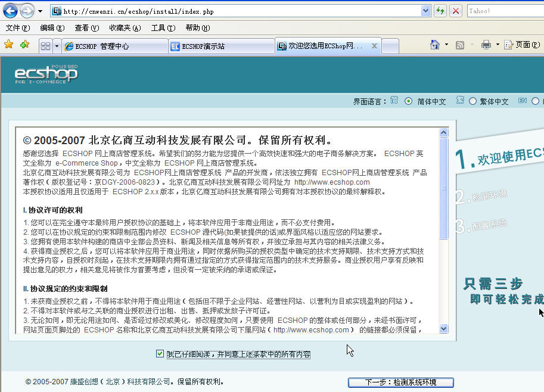Image resolution: width=544 pixels, height=392 pixels.
Task: Expand the address bar history dropdown
Action: click(425, 11)
